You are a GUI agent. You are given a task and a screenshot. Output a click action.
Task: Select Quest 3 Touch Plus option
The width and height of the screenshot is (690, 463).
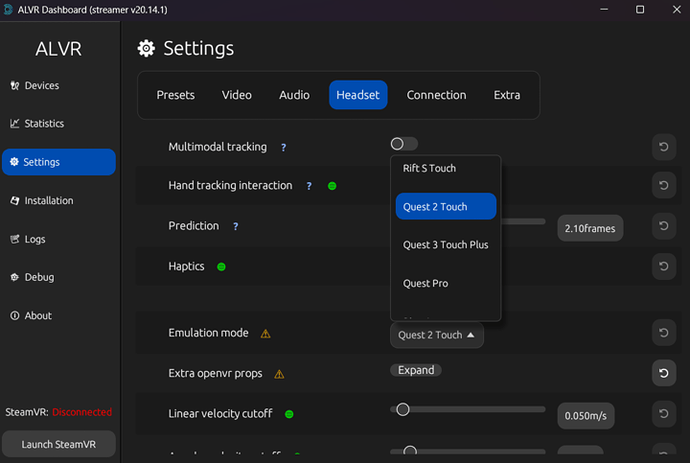(445, 245)
